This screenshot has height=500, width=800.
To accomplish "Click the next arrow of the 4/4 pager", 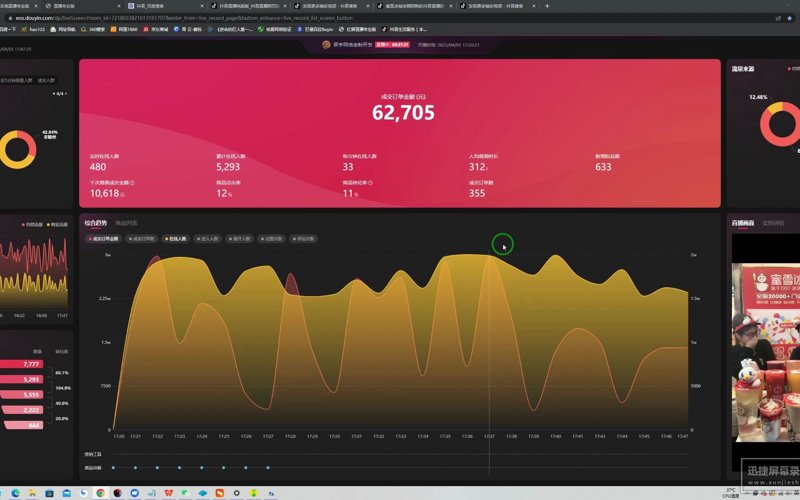I will pos(66,94).
